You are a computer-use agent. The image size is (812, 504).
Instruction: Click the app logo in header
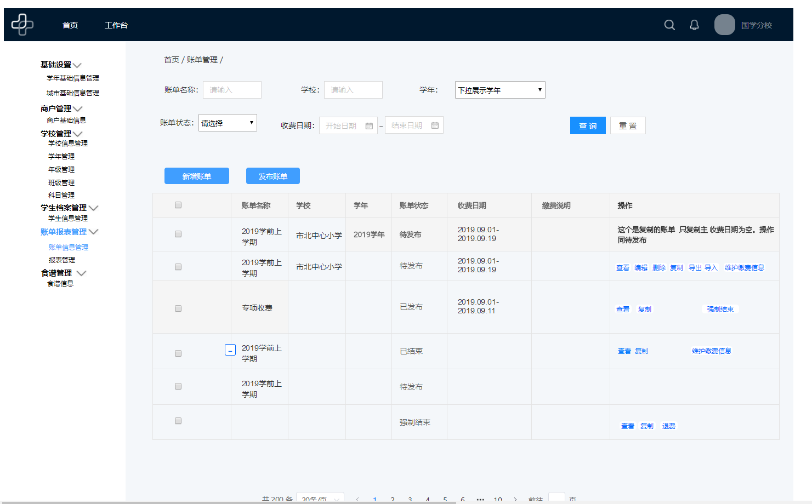(22, 25)
